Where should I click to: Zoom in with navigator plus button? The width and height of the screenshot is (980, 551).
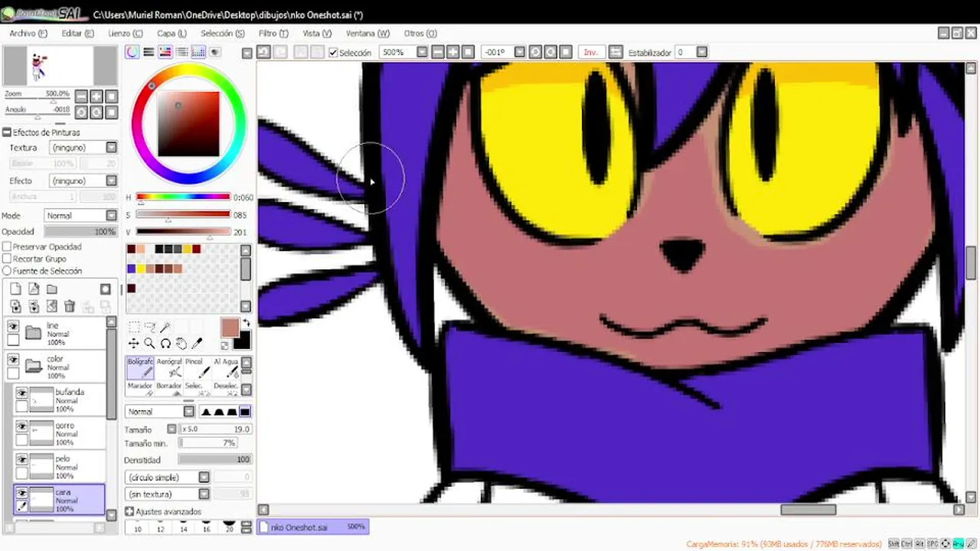click(96, 96)
